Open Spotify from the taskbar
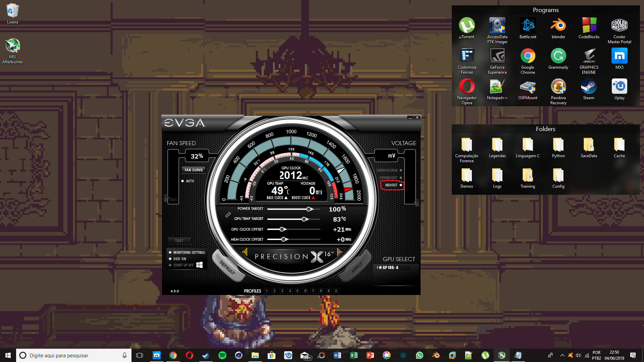Viewport: 644px width, 362px height. (x=222, y=355)
